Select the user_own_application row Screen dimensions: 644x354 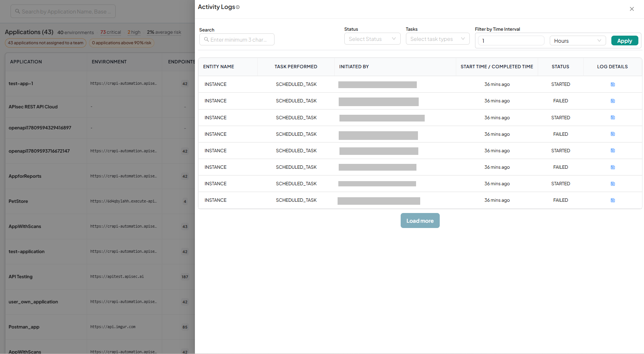(33, 302)
